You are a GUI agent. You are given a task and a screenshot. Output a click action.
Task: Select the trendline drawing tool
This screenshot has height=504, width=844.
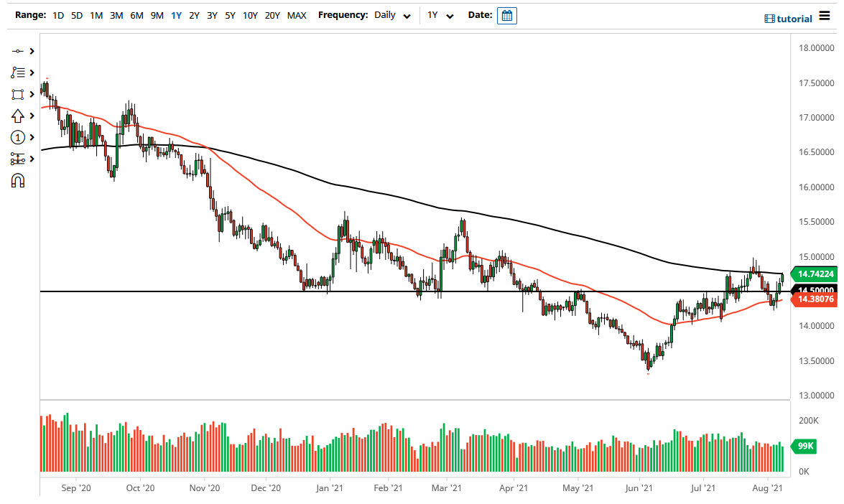click(17, 51)
